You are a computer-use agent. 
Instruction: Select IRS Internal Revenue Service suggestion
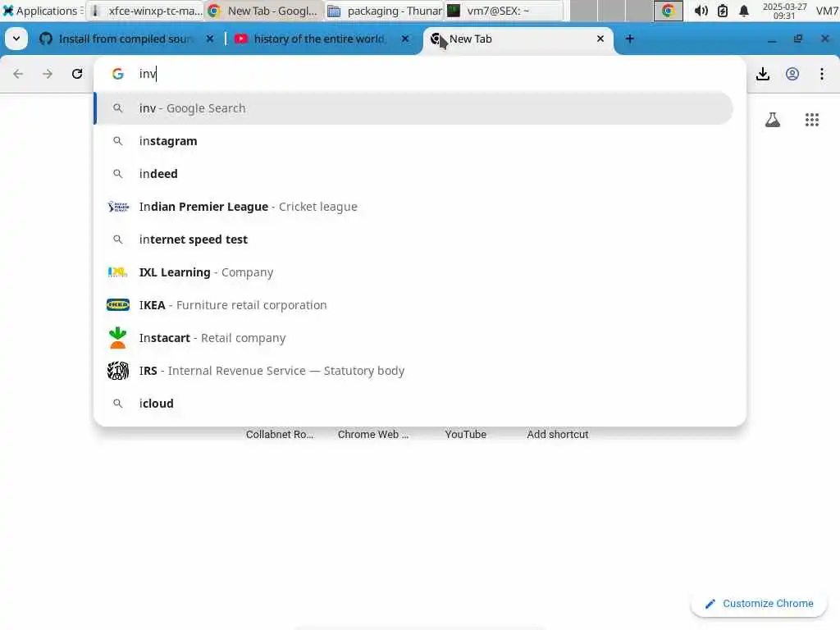click(413, 371)
